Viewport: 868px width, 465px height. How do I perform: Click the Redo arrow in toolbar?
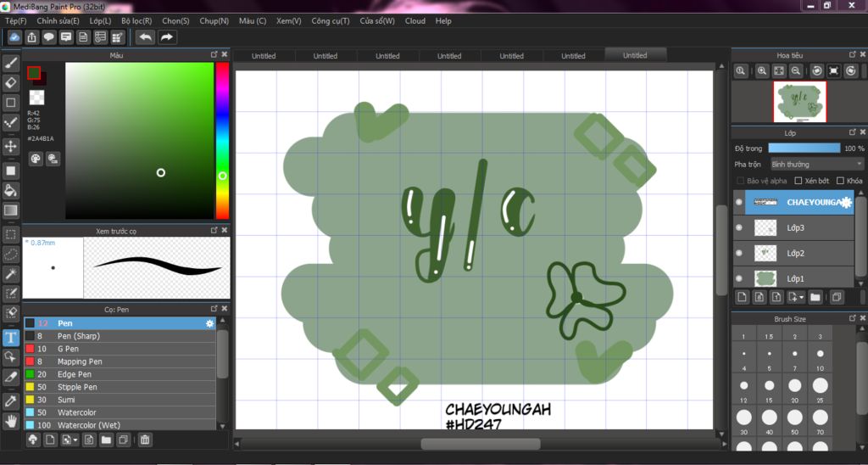tap(167, 37)
